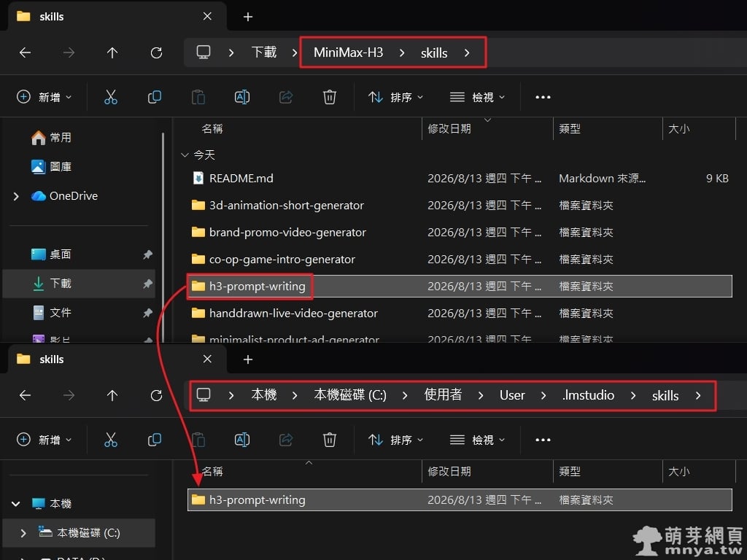Add new tab in upper window
This screenshot has height=560, width=747.
pos(248,17)
